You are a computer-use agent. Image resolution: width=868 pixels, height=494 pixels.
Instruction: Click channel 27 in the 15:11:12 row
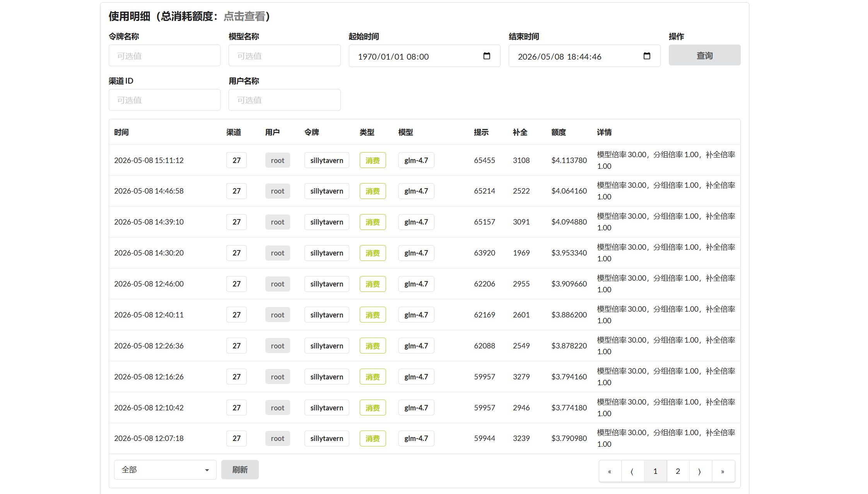click(x=236, y=160)
